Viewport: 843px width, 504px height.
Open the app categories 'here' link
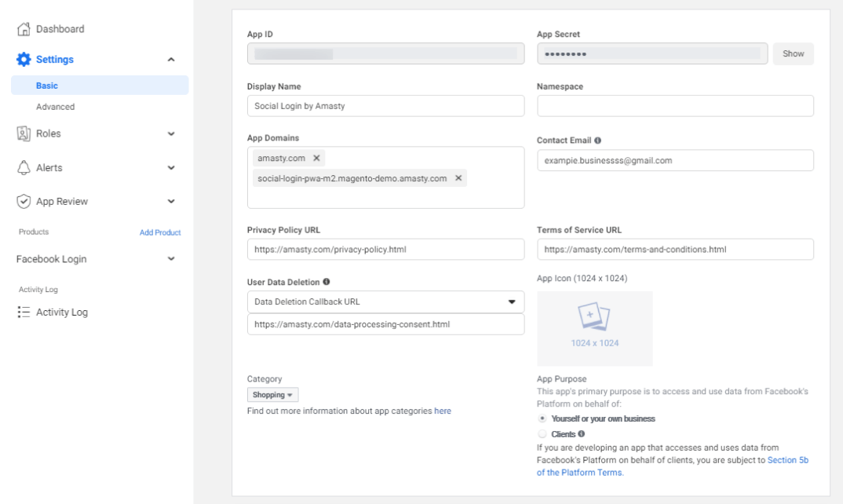[443, 411]
